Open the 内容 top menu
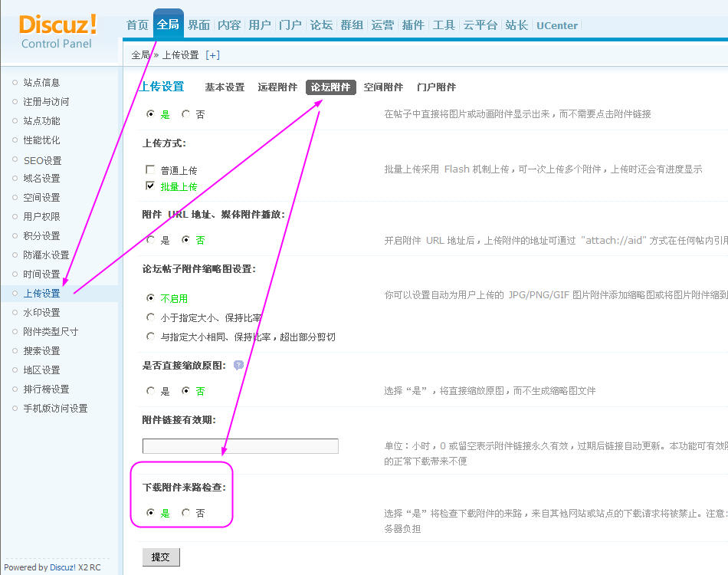 click(x=229, y=25)
